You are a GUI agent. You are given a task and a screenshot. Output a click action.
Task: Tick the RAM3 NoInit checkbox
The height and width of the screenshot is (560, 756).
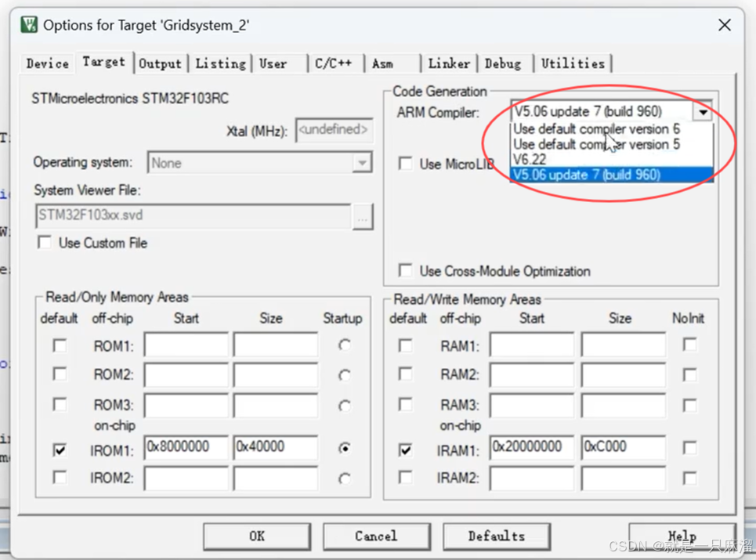690,405
